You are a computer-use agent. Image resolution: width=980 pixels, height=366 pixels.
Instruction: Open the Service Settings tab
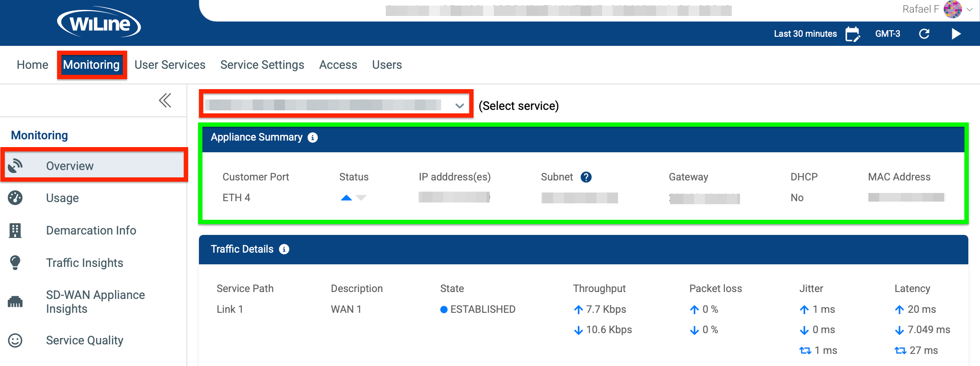(x=262, y=65)
